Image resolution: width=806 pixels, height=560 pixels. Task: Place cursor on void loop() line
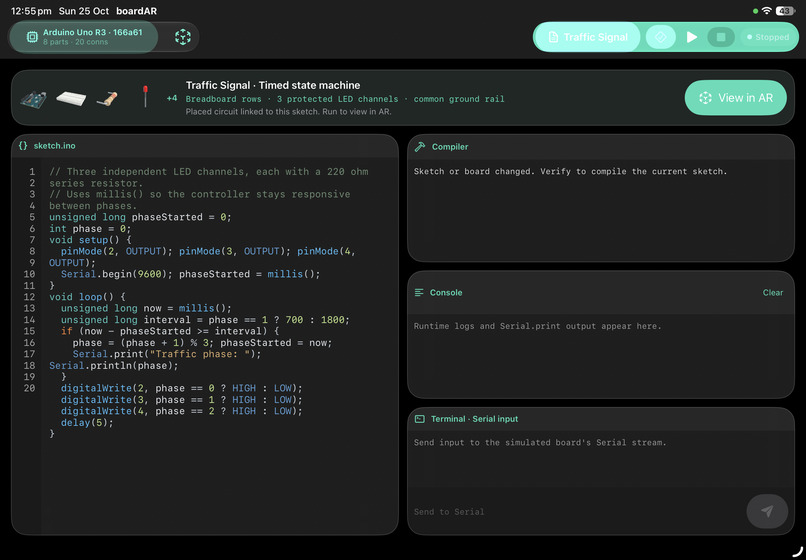click(87, 297)
